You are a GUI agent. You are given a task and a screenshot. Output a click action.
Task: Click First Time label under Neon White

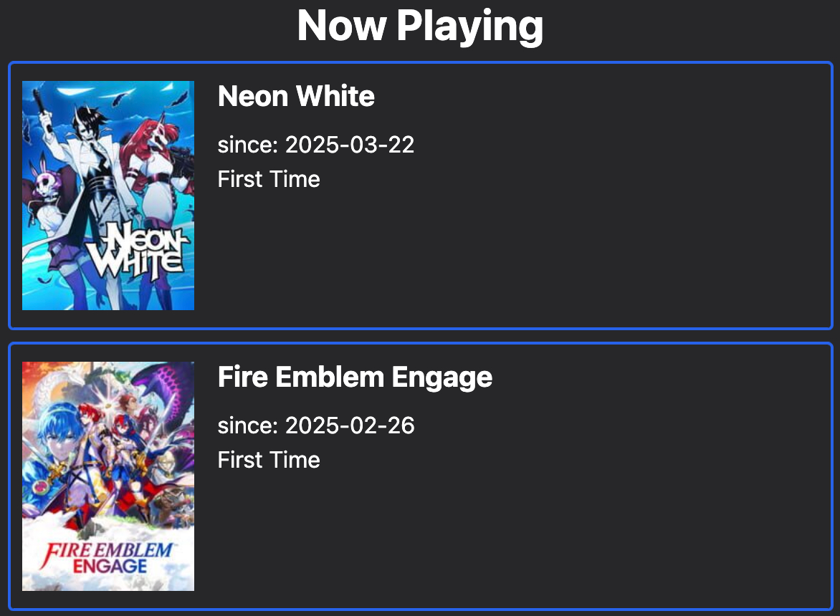click(269, 179)
